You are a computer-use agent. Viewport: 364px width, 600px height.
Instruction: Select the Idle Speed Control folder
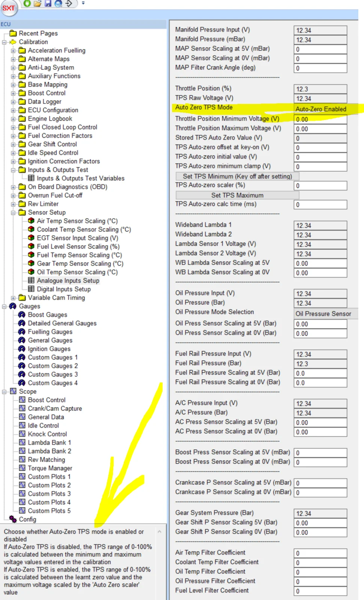[53, 153]
